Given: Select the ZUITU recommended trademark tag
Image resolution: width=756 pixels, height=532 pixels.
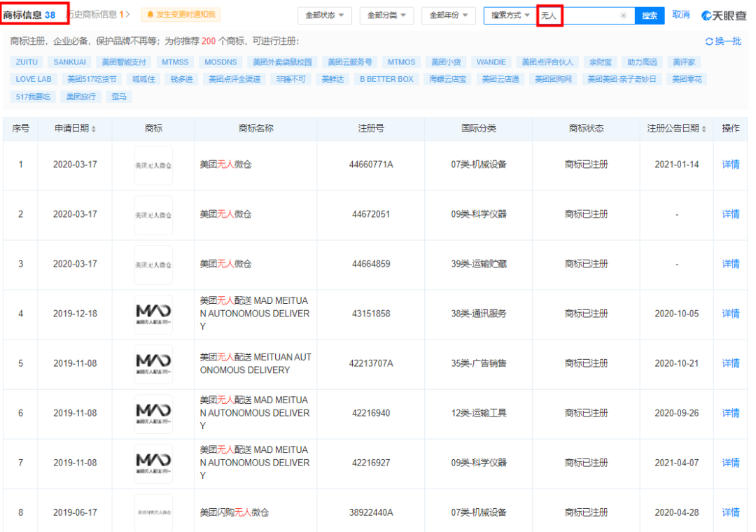Looking at the screenshot, I should click(27, 62).
